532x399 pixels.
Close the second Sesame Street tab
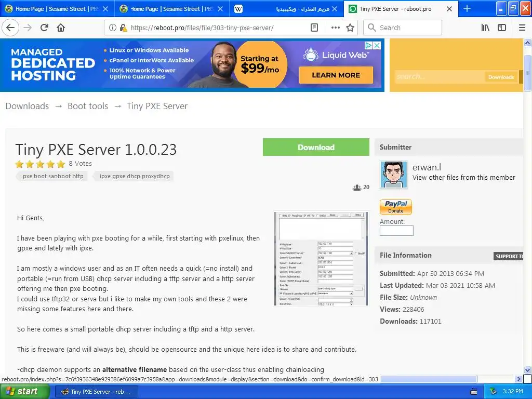coord(220,9)
